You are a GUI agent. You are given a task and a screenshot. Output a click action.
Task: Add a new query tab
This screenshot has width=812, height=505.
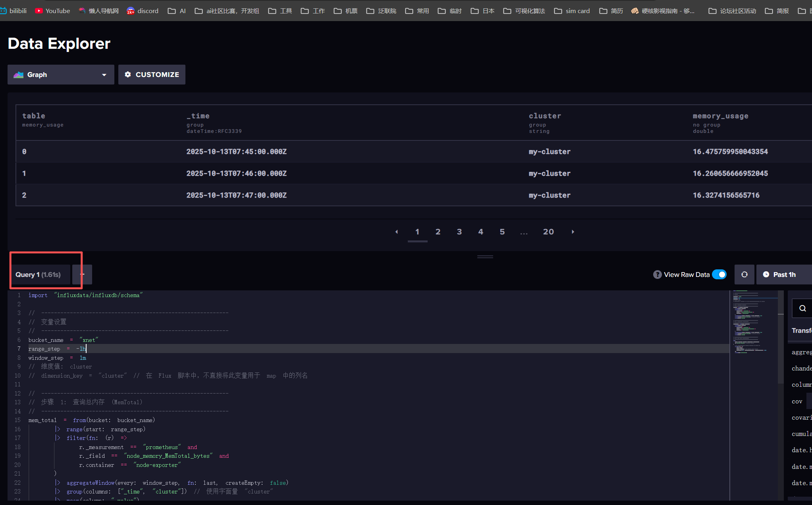82,275
